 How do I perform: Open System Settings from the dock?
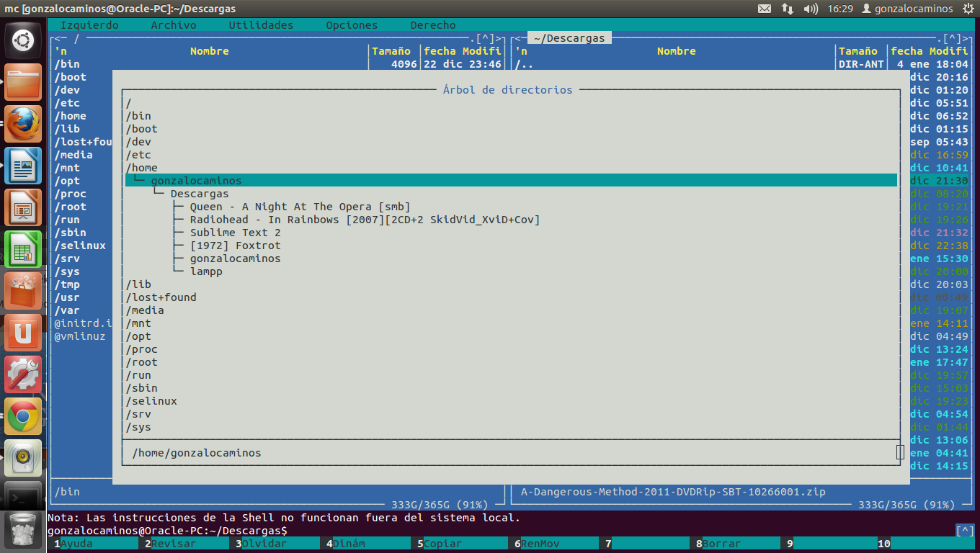click(x=23, y=374)
